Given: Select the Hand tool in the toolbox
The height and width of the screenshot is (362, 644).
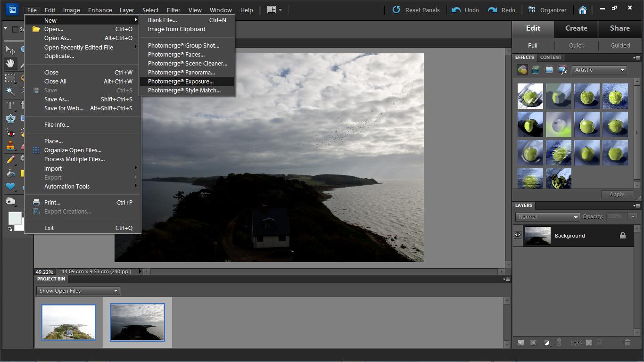Looking at the screenshot, I should click(x=10, y=63).
